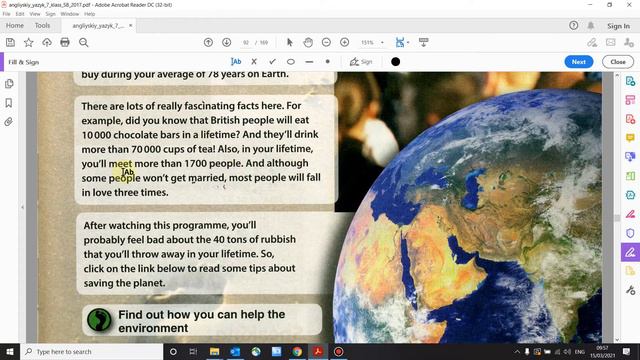This screenshot has height=360, width=640.
Task: Open the Home tab
Action: click(15, 25)
